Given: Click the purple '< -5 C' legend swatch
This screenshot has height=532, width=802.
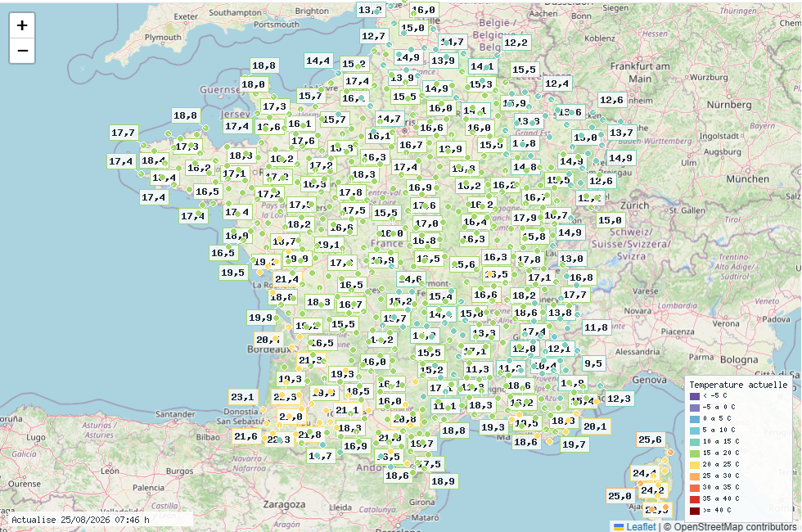Looking at the screenshot, I should point(694,396).
